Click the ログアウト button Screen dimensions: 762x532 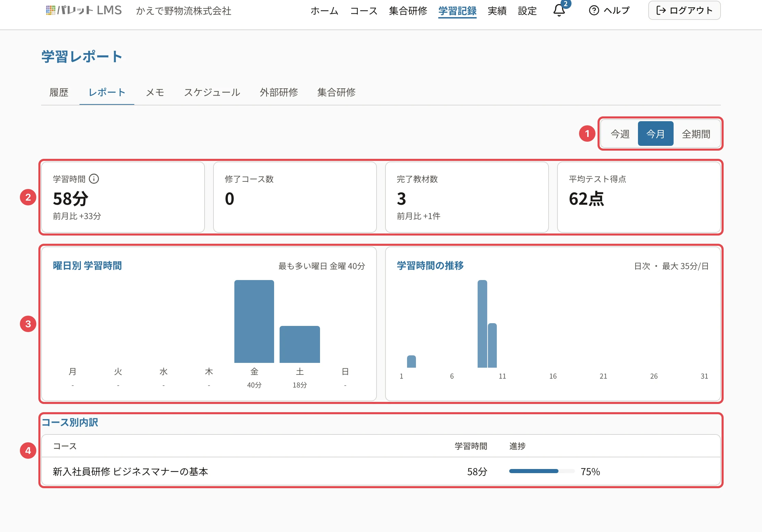(684, 10)
